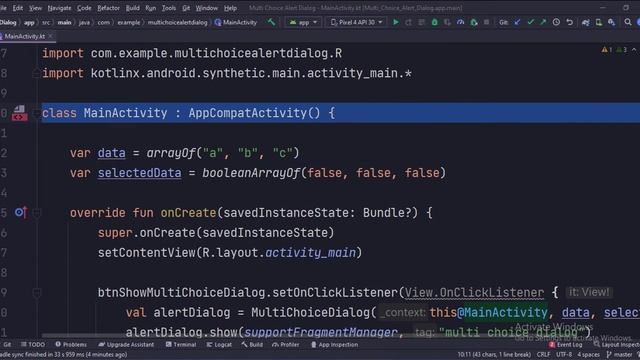Collapse the MainActivity class fold marker
The image size is (640, 360).
[36, 113]
